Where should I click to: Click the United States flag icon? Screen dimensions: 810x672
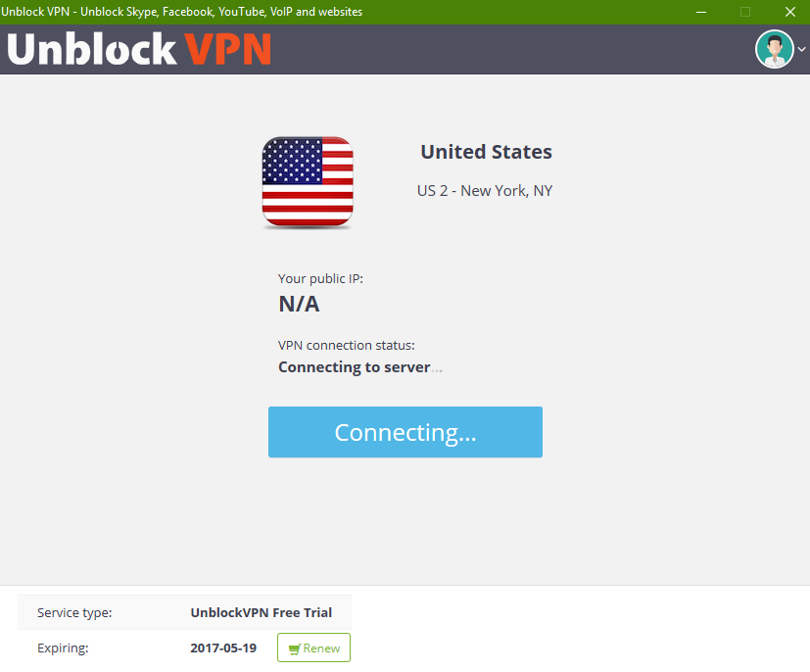pos(308,183)
